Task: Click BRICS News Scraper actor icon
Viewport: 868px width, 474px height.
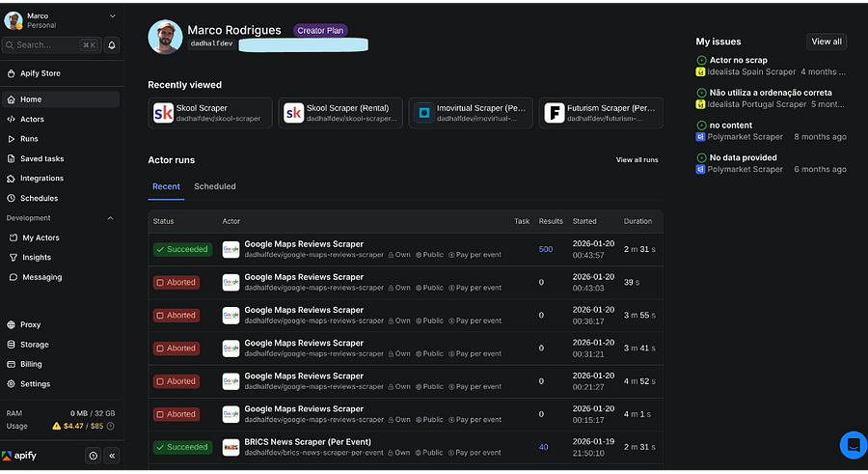Action: [231, 447]
